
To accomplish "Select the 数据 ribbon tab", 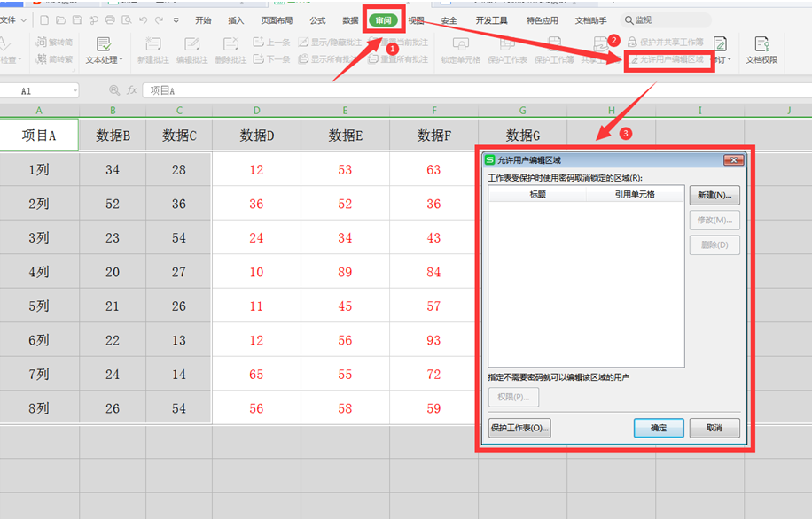I will [x=350, y=20].
